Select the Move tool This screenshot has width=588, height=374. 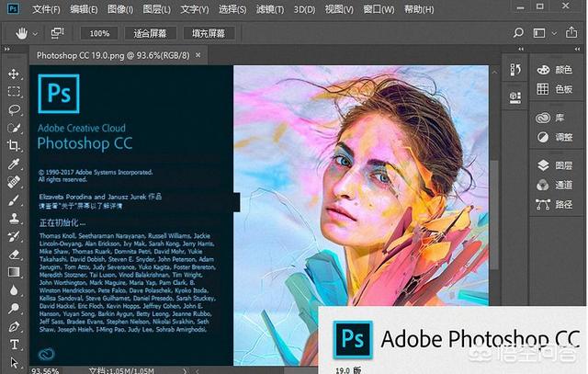(14, 74)
